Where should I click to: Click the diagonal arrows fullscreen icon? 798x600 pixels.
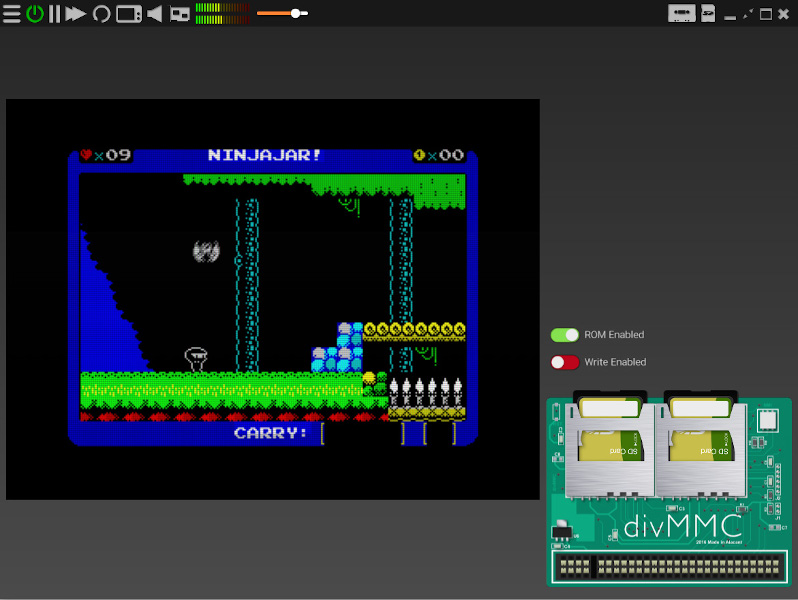[x=748, y=14]
